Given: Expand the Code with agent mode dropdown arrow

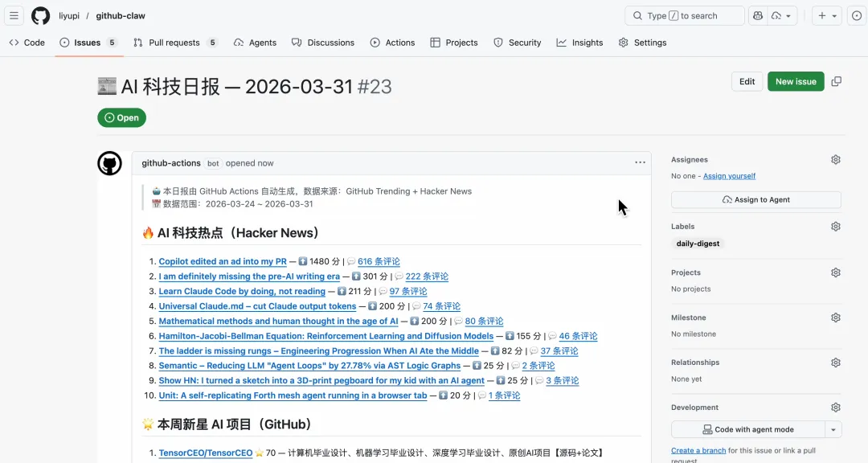Looking at the screenshot, I should point(833,429).
